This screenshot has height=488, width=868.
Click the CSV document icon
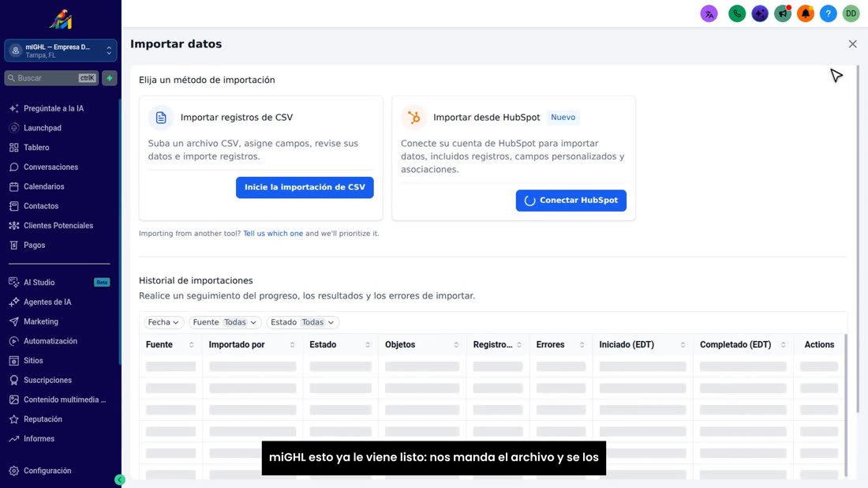coord(160,118)
